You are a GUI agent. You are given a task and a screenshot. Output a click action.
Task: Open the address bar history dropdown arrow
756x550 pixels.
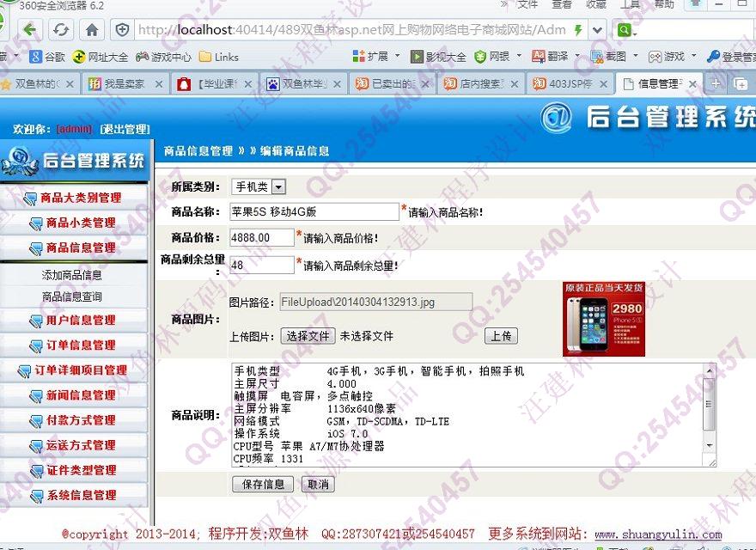click(597, 30)
